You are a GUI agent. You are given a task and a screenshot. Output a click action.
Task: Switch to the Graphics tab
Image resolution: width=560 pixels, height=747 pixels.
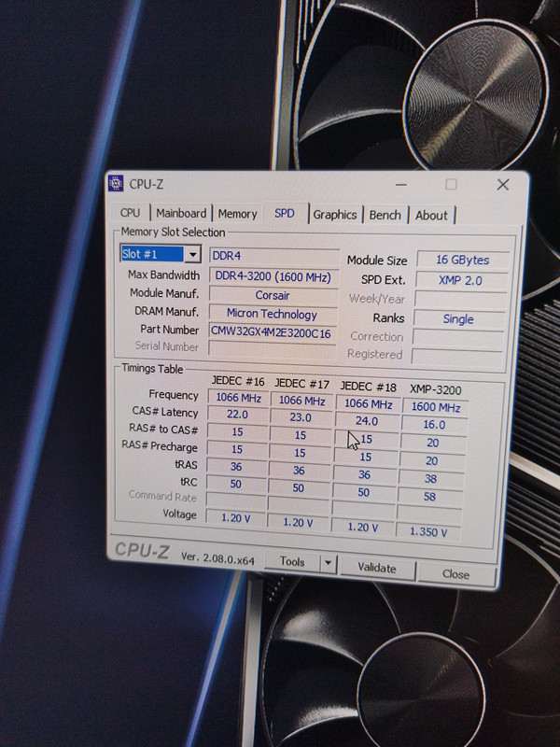click(335, 215)
